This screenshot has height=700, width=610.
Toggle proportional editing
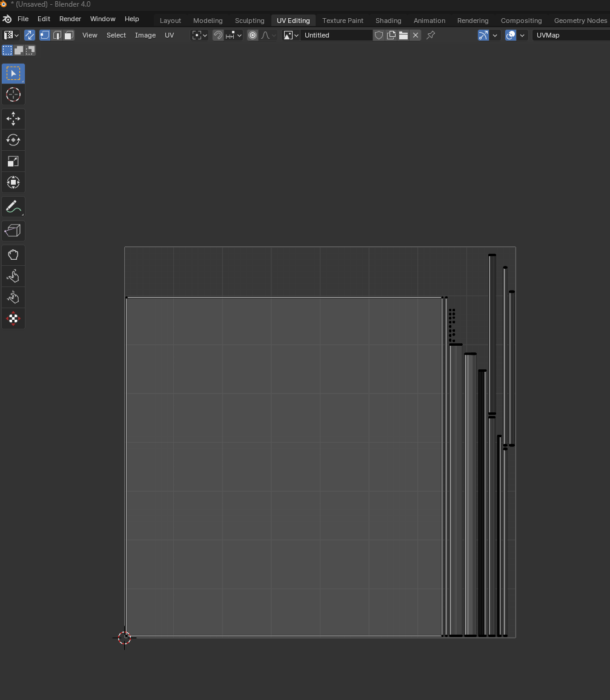pos(253,35)
